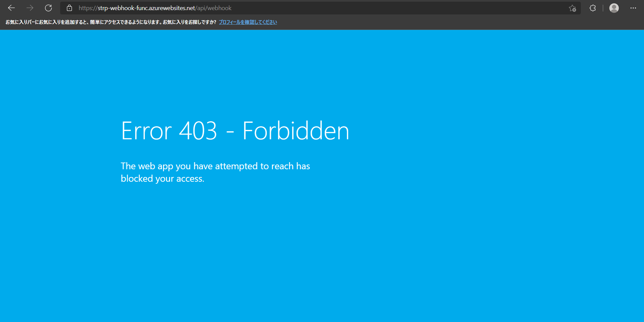Reload the current page
Screen dimensions: 644x322
point(48,8)
